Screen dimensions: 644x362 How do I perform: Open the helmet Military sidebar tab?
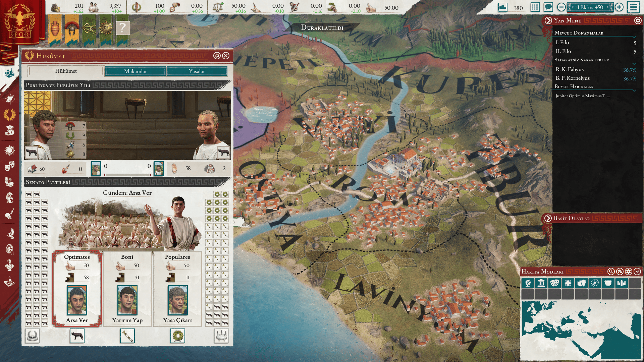click(10, 198)
